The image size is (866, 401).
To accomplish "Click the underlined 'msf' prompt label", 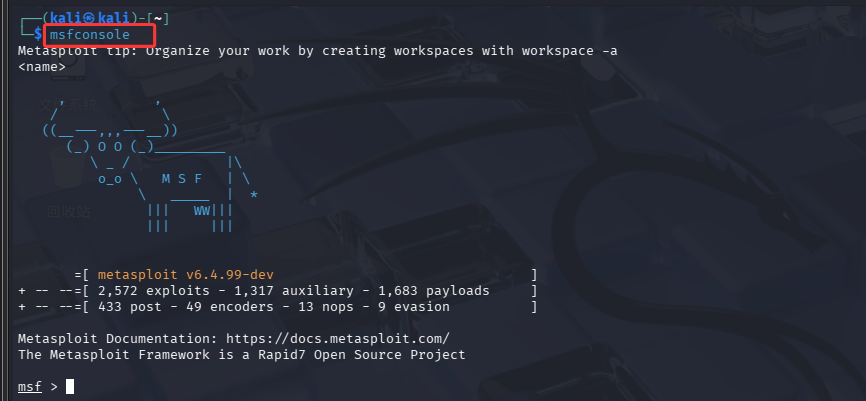I will (x=30, y=387).
